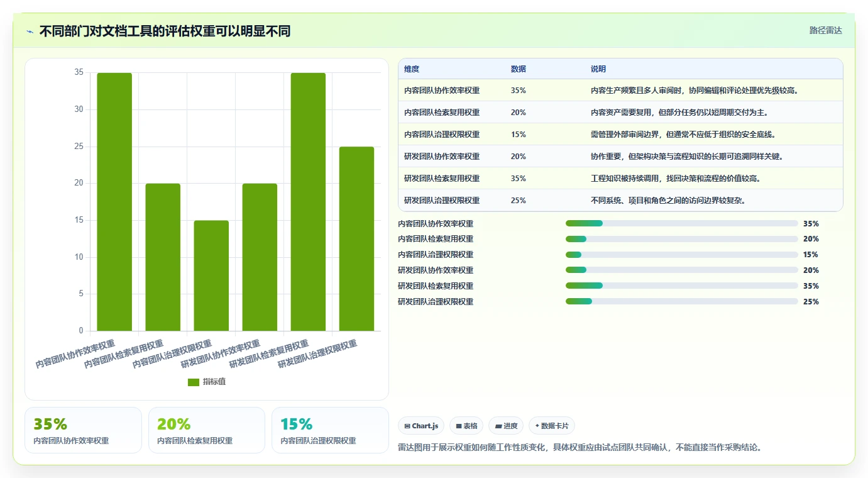
Task: Click the 15% value in the table
Action: tap(519, 135)
